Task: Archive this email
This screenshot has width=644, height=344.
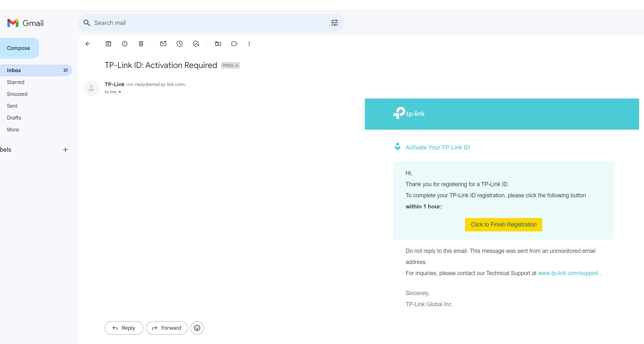Action: (108, 44)
